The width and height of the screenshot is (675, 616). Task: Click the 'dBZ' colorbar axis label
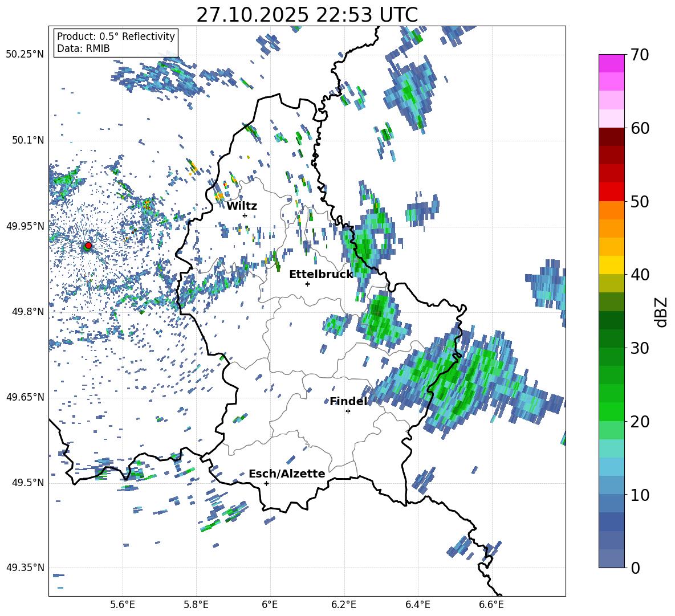point(662,312)
